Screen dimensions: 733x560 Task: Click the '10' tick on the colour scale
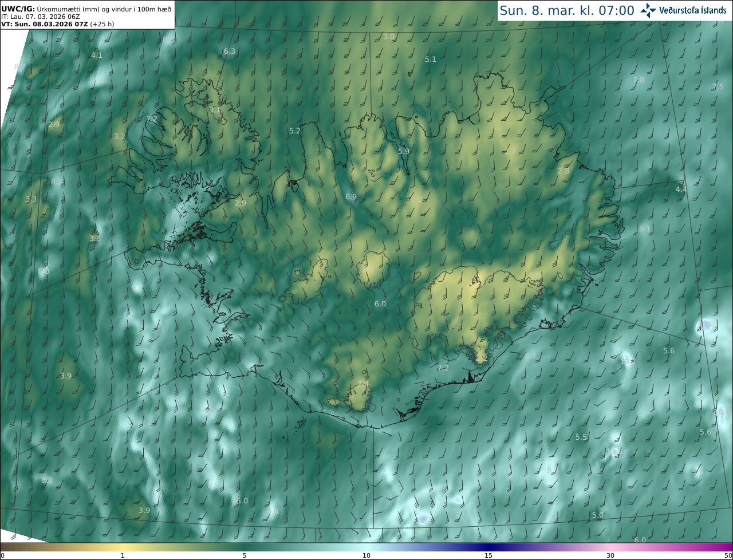click(366, 555)
